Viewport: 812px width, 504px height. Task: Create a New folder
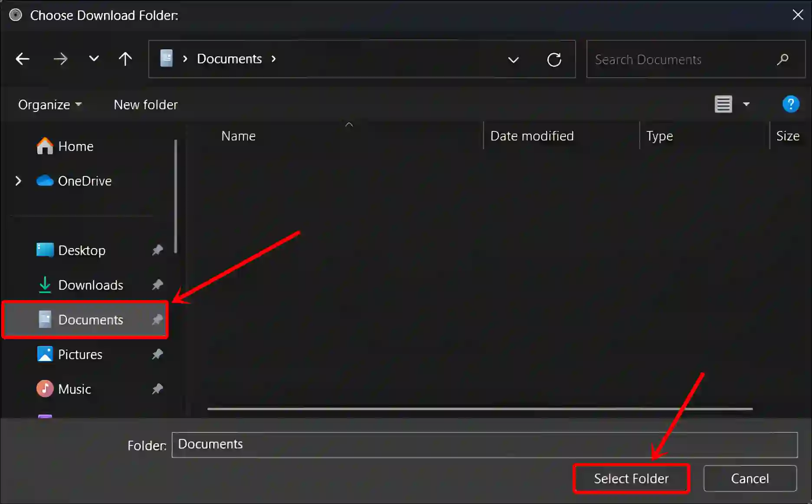(146, 105)
